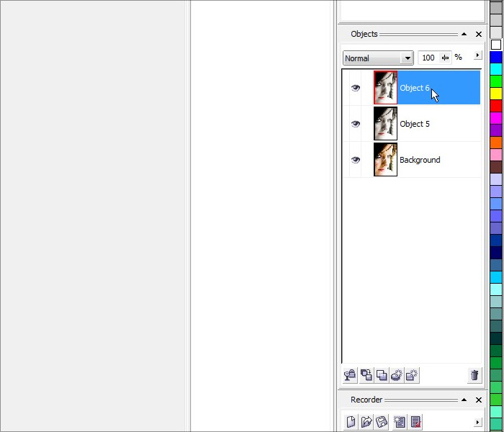Image resolution: width=504 pixels, height=432 pixels.
Task: Select the Background layer by name
Action: pyautogui.click(x=420, y=160)
